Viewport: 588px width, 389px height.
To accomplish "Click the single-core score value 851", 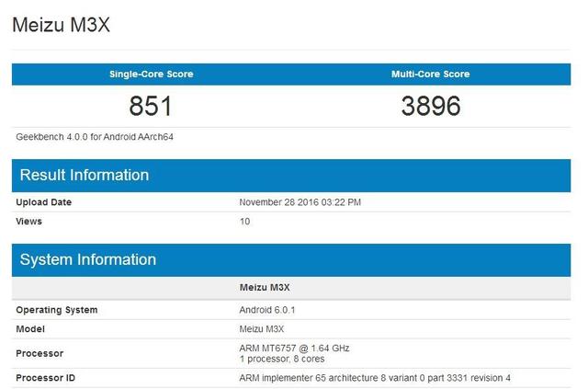I will tap(151, 107).
